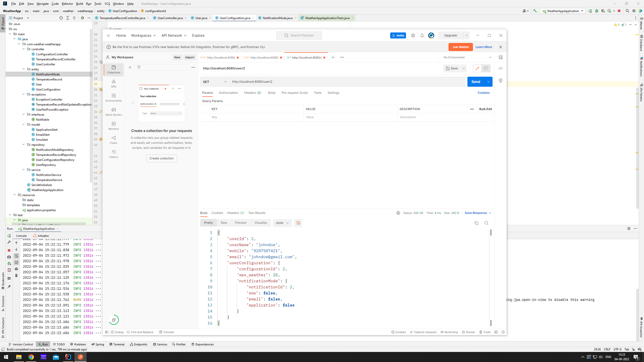
Task: Open the API Network dropdown
Action: click(x=174, y=35)
